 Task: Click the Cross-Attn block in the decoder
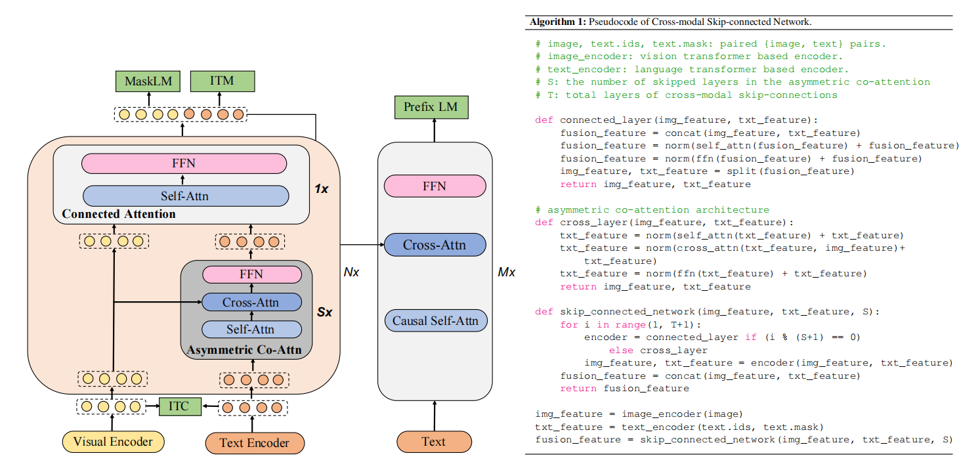click(x=435, y=244)
